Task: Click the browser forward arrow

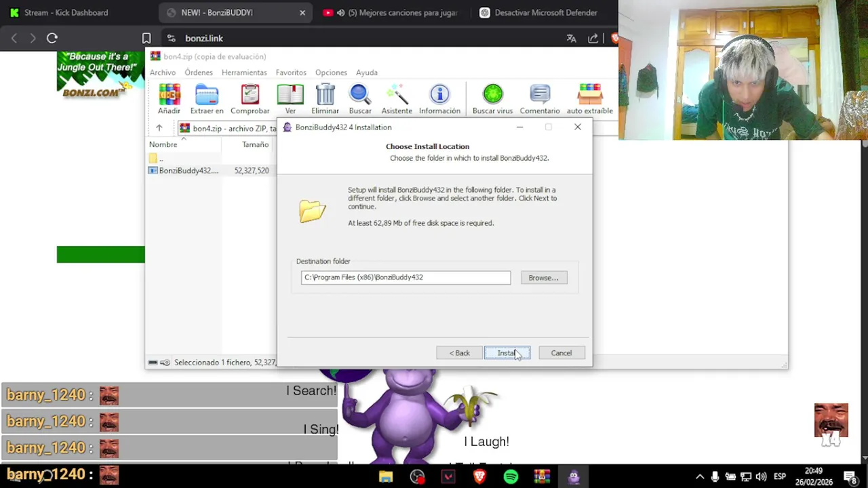Action: pos(33,38)
